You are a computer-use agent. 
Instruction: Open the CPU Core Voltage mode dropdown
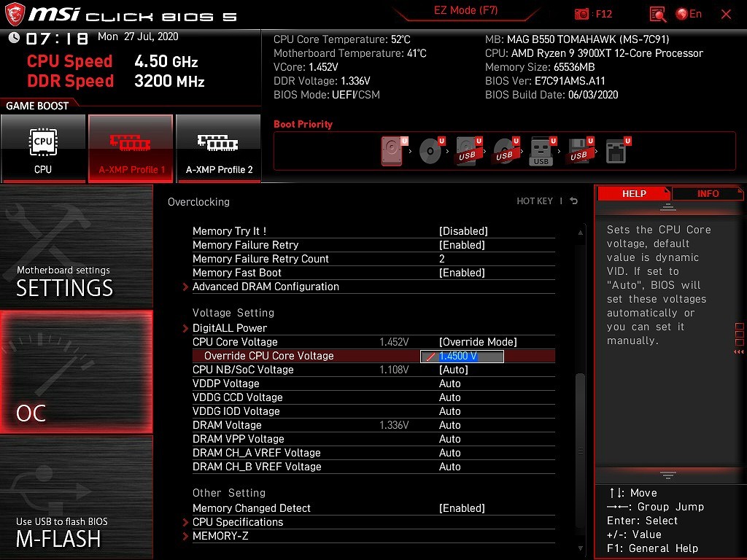click(478, 342)
